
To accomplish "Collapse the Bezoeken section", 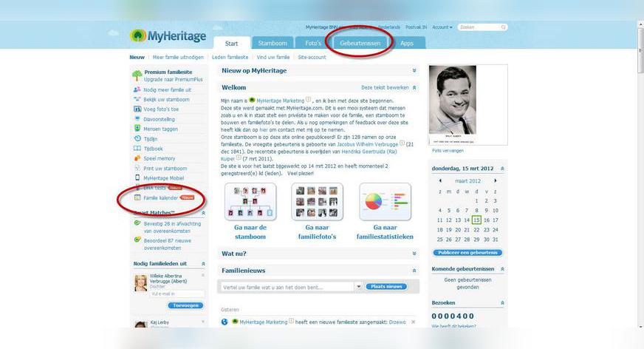I will point(502,303).
